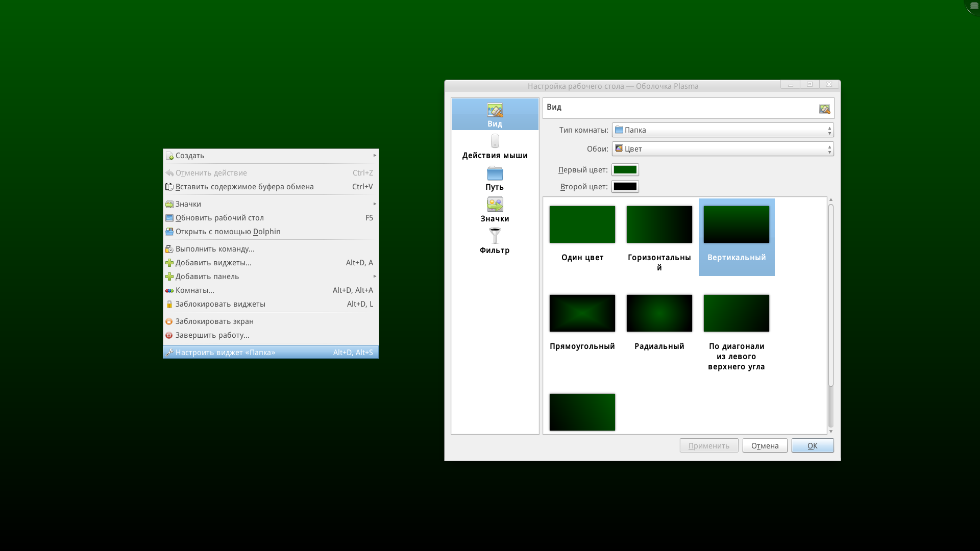Pick the Горизонтальный gradient thumbnail

click(659, 224)
